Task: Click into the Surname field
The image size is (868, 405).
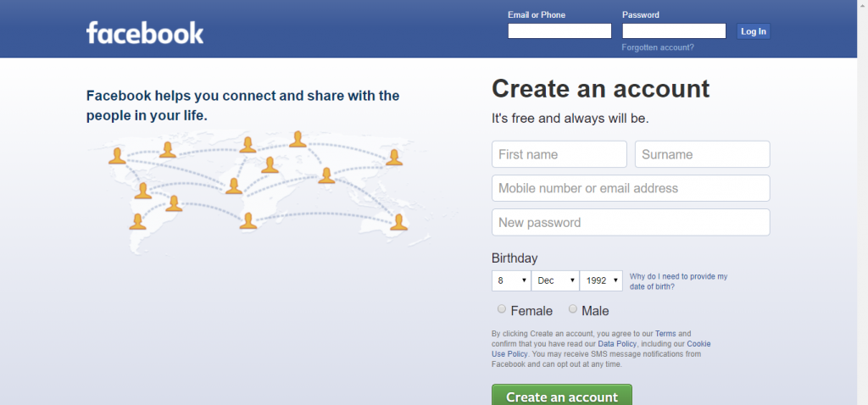Action: click(703, 154)
